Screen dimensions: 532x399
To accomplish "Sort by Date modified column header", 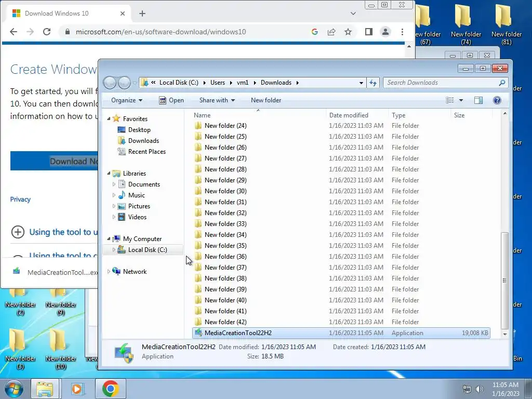I will (x=357, y=115).
